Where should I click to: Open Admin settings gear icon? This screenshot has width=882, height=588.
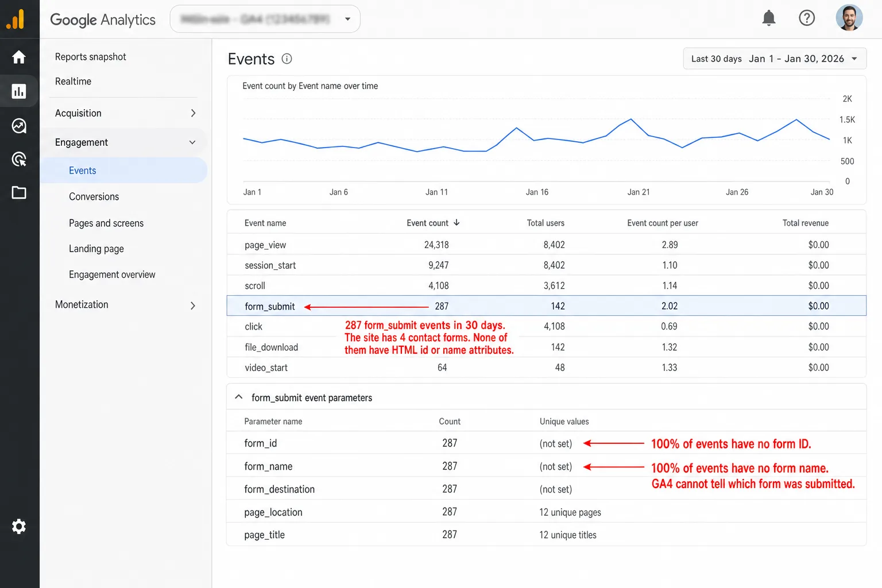(x=19, y=526)
